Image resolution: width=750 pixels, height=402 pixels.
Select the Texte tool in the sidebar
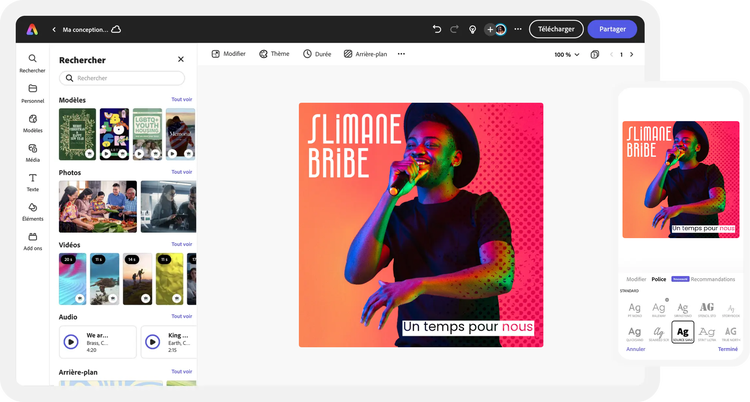coord(33,182)
